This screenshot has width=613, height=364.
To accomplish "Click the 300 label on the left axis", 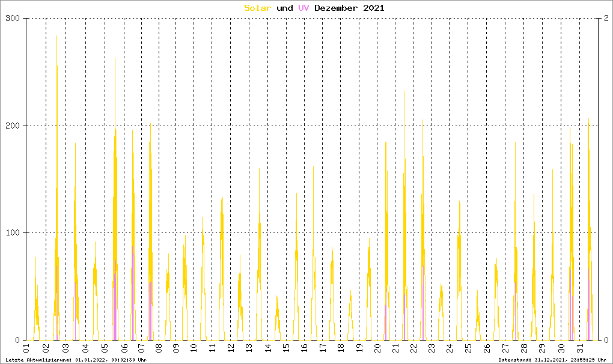I will (13, 19).
